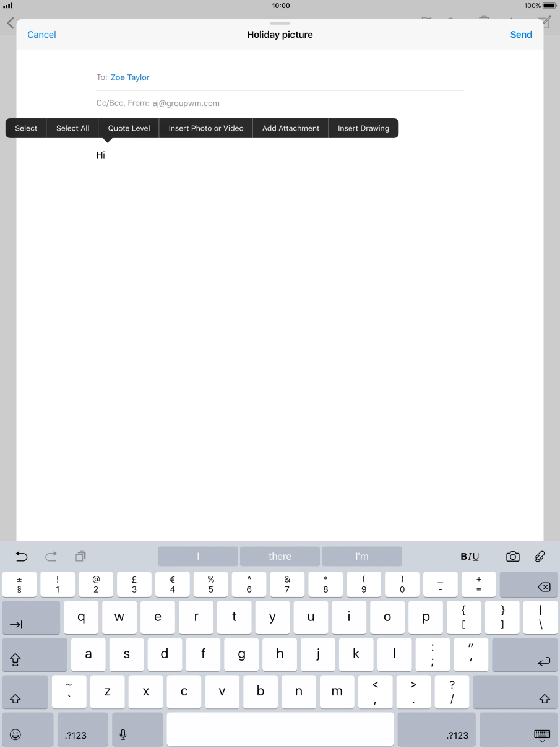
Task: Toggle bold formatting via the BIU control
Action: (463, 556)
